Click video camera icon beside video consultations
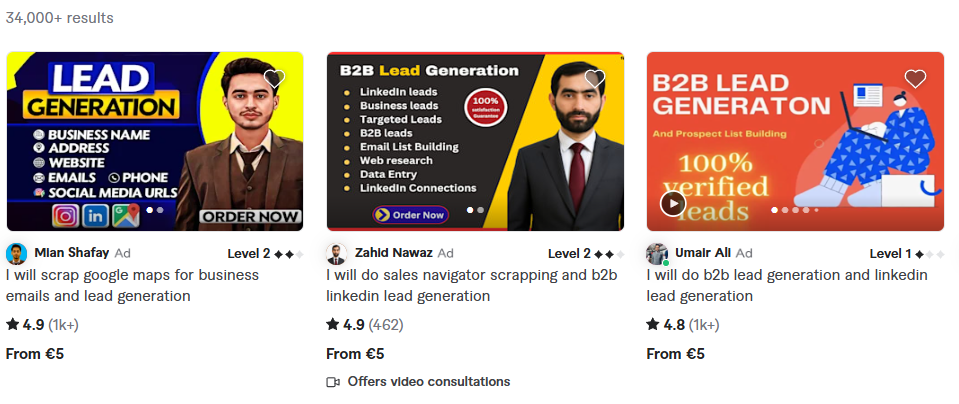This screenshot has width=959, height=404. (333, 382)
